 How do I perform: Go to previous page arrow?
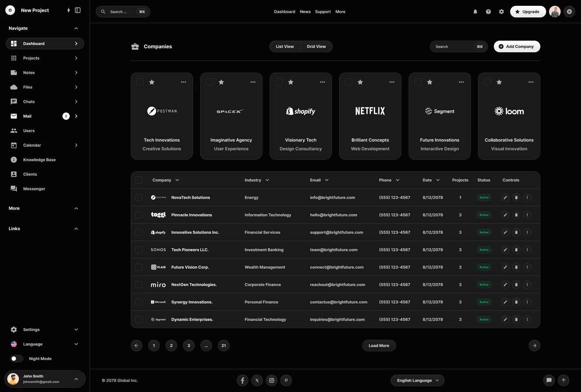(137, 346)
